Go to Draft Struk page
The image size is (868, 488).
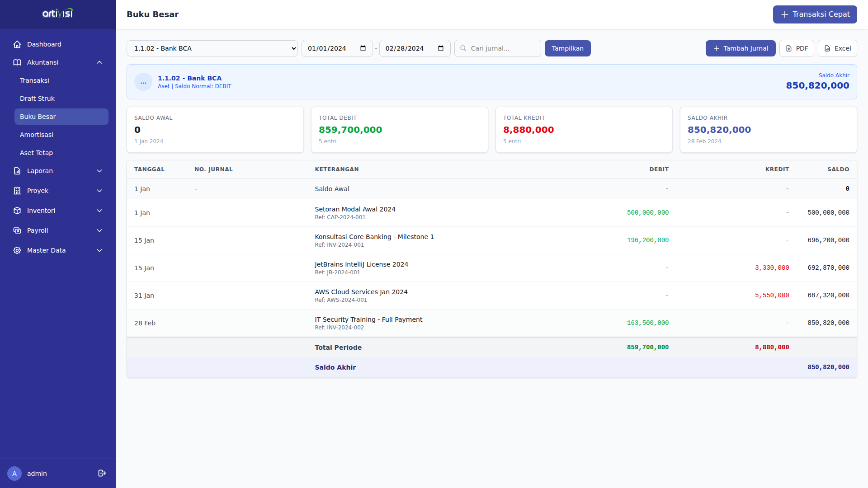pos(37,99)
